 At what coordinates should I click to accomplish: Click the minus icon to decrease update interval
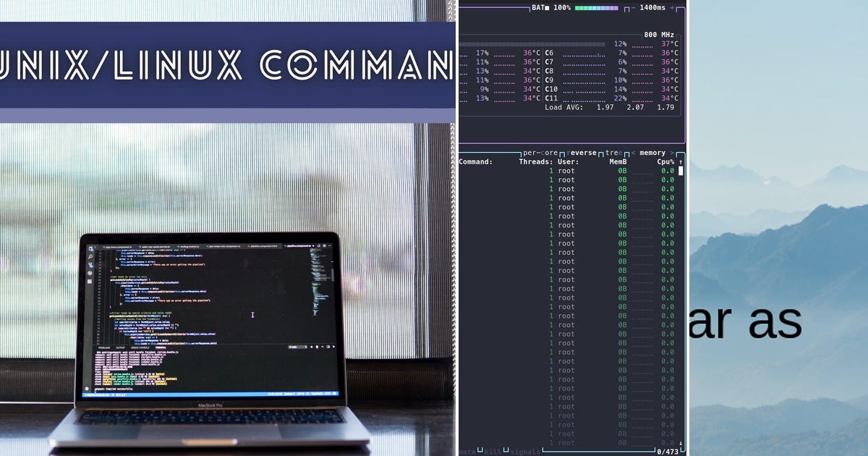632,8
